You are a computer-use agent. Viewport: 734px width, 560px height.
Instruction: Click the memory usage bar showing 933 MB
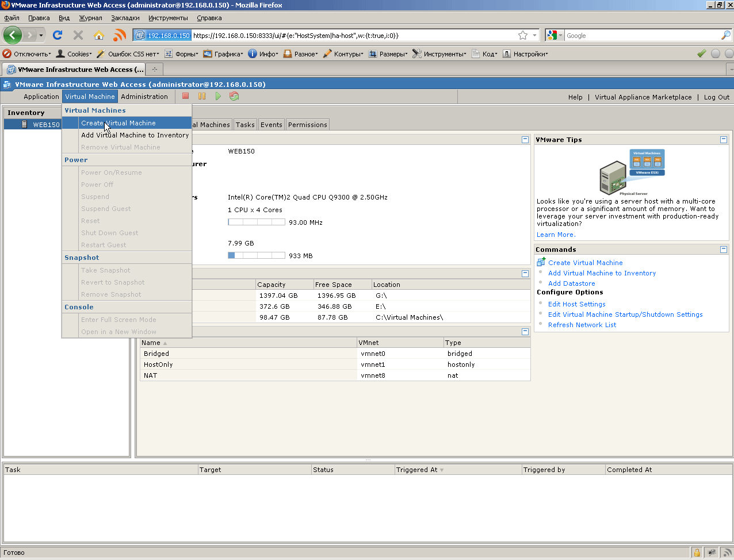coord(257,255)
